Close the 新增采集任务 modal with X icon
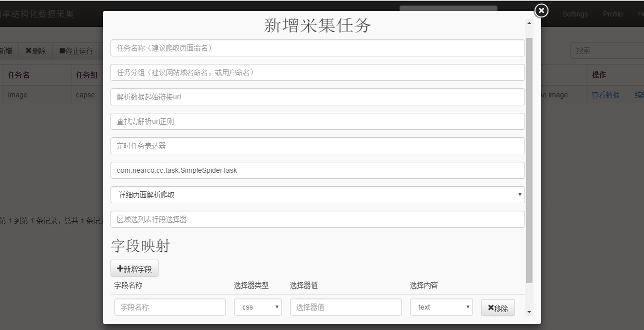644x330 pixels. (x=541, y=10)
